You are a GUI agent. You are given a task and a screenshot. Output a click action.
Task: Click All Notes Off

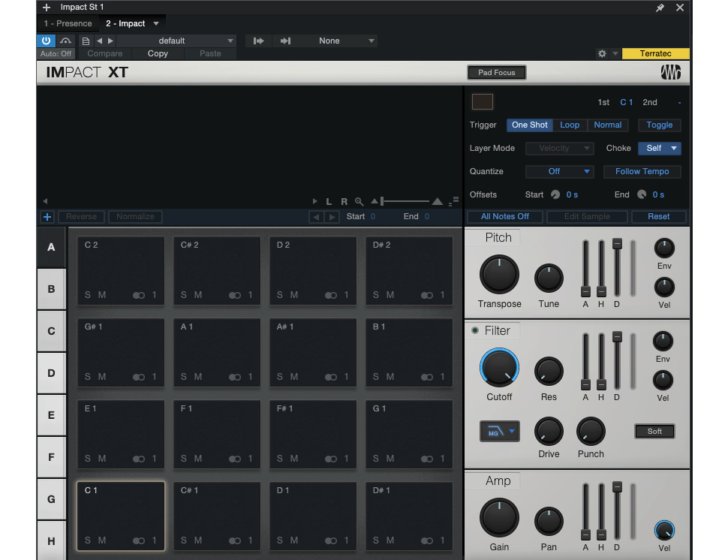tap(504, 216)
